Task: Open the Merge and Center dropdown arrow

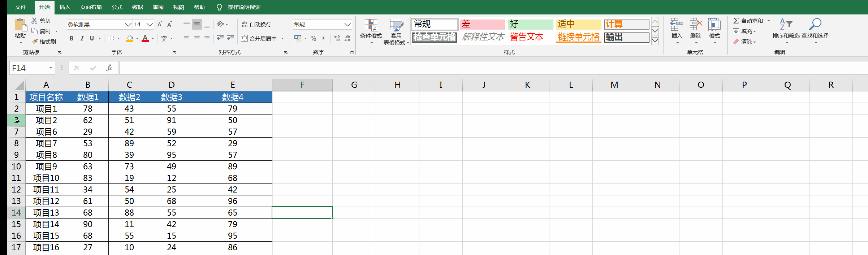Action: tap(282, 38)
